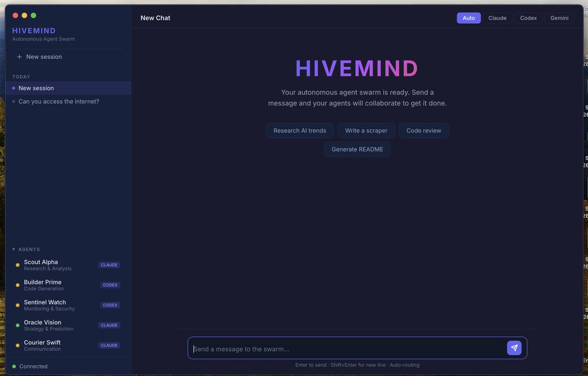Open the active 'New session' chat
Image resolution: width=588 pixels, height=376 pixels.
tap(68, 88)
